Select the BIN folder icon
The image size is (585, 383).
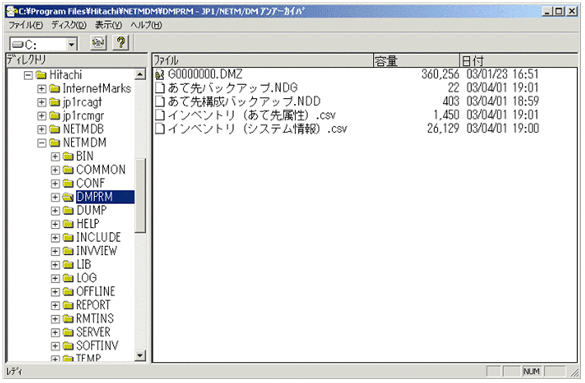68,157
